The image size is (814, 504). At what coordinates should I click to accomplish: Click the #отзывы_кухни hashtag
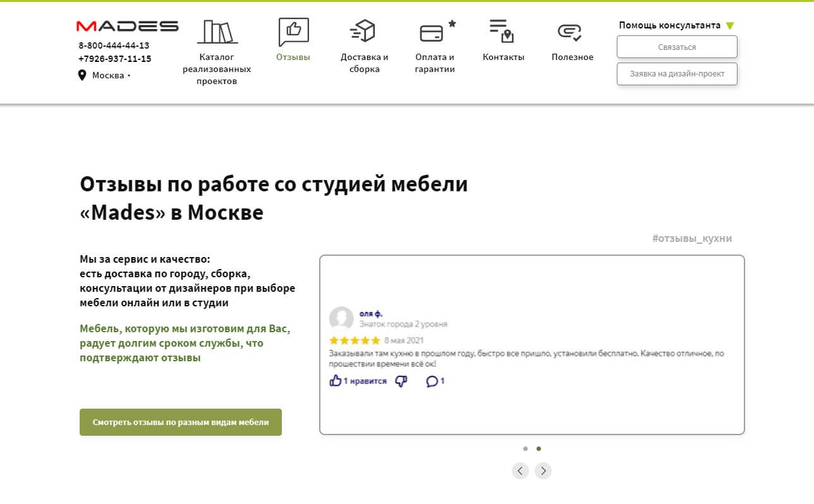pos(692,238)
